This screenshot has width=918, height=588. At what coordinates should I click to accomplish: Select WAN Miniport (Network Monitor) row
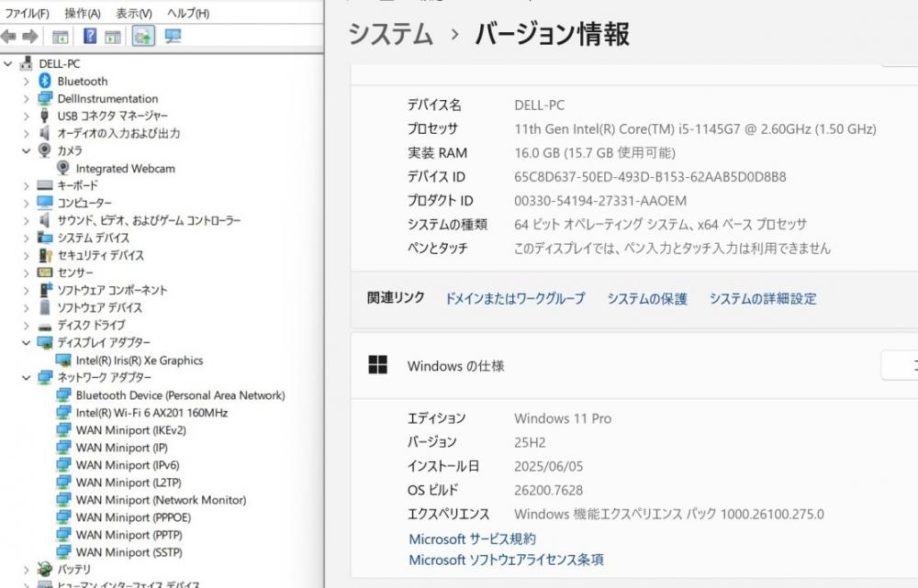coord(161,500)
